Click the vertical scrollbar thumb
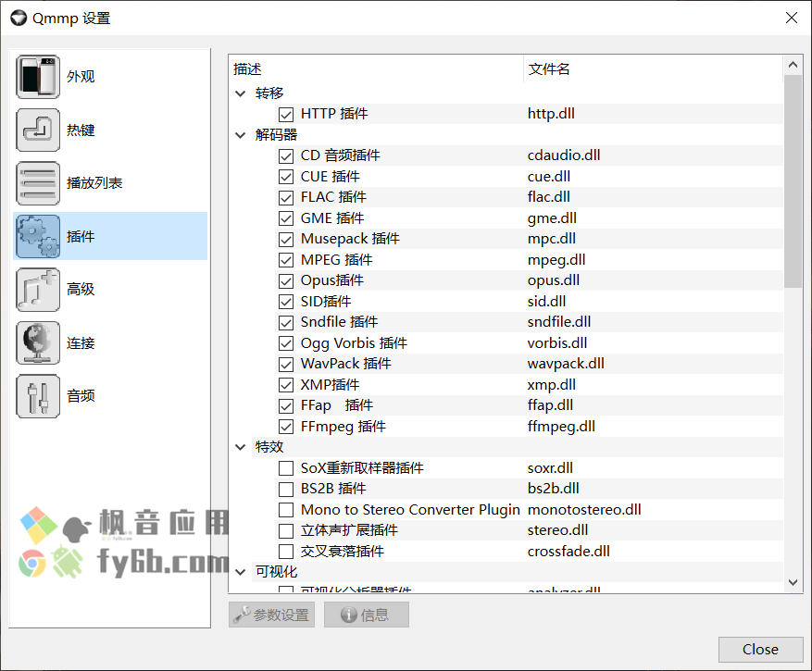Image resolution: width=812 pixels, height=671 pixels. [x=793, y=181]
